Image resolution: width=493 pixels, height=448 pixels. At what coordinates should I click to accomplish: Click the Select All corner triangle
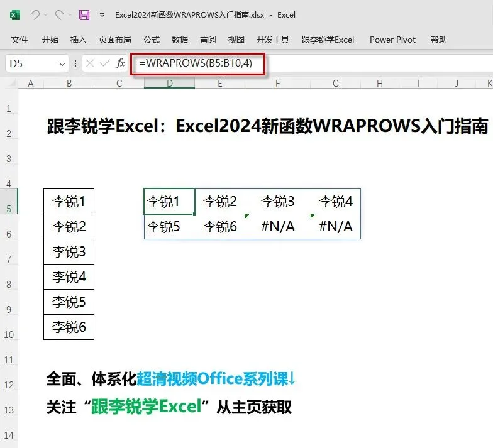(x=12, y=83)
